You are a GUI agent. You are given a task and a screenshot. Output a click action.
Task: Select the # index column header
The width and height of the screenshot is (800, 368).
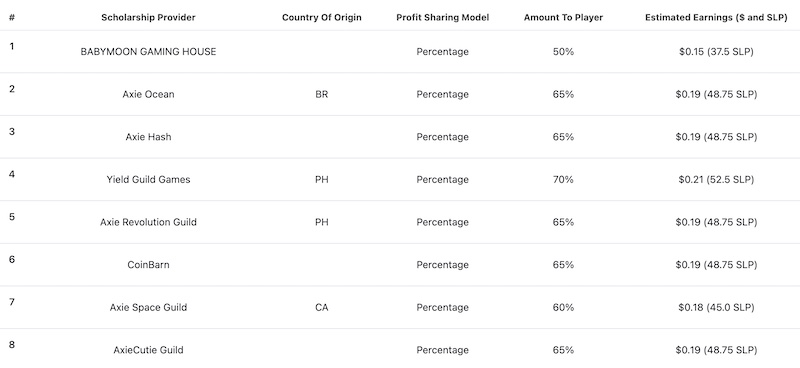(x=12, y=17)
